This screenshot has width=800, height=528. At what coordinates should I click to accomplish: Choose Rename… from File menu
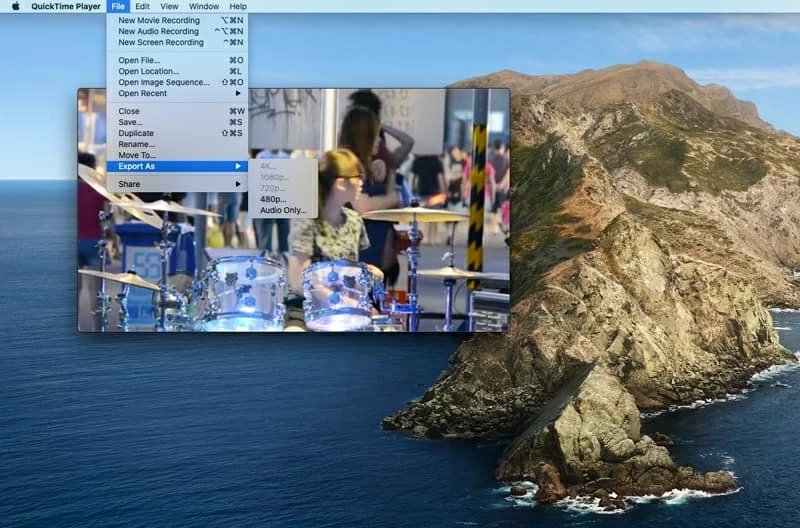[x=137, y=144]
